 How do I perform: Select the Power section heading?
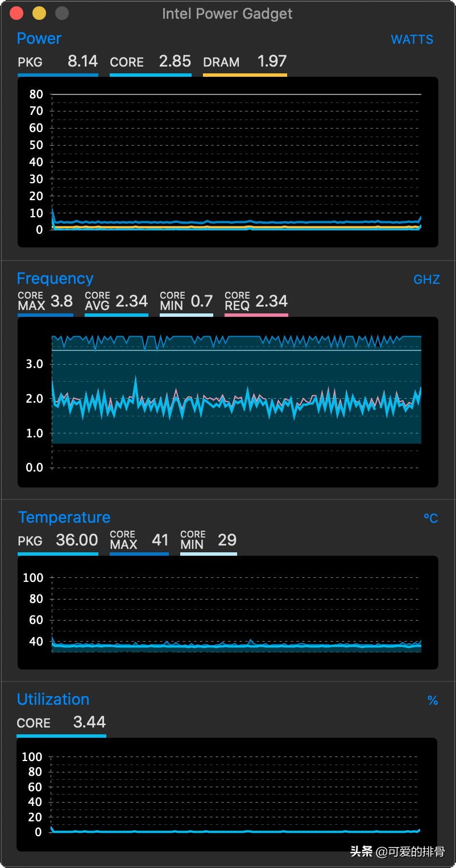(x=39, y=39)
